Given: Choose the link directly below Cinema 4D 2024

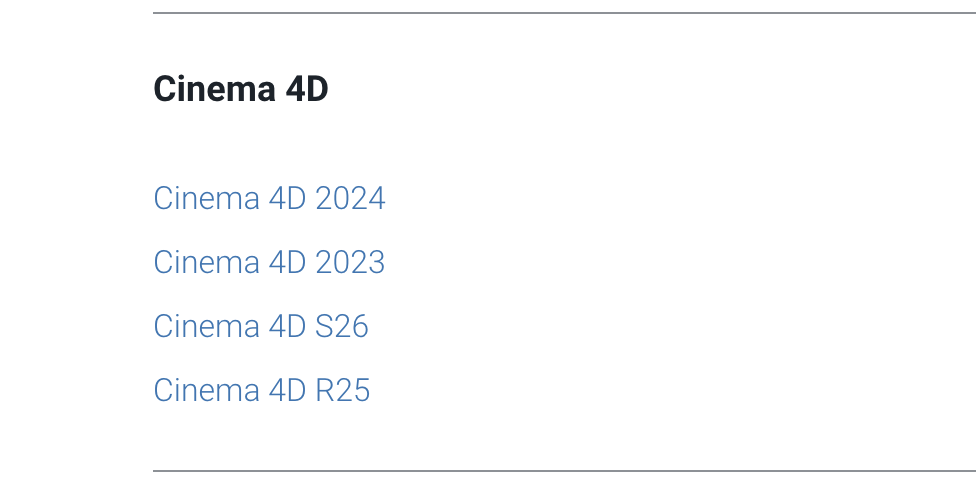Looking at the screenshot, I should point(269,262).
